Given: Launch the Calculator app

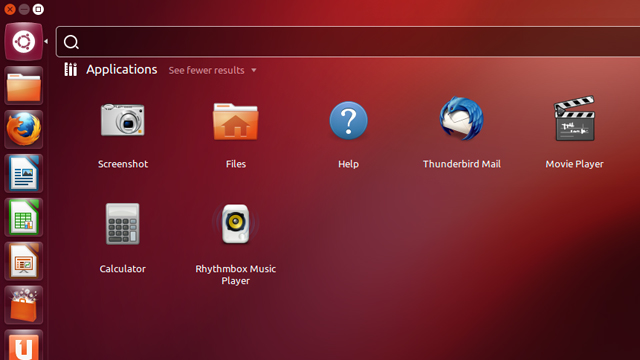Looking at the screenshot, I should click(122, 224).
